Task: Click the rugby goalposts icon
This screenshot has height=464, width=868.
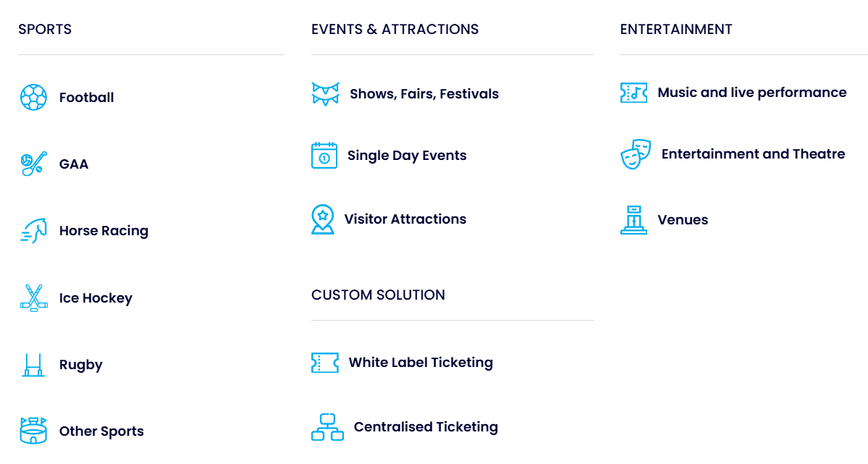Action: coord(33,365)
